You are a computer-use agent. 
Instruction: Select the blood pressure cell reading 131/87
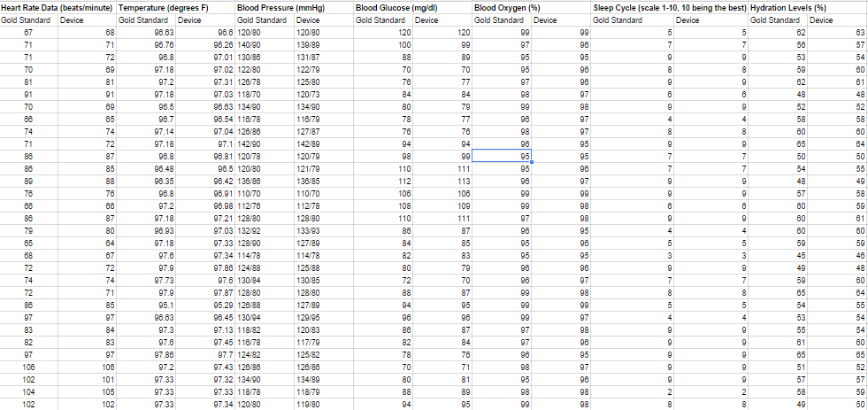click(309, 56)
